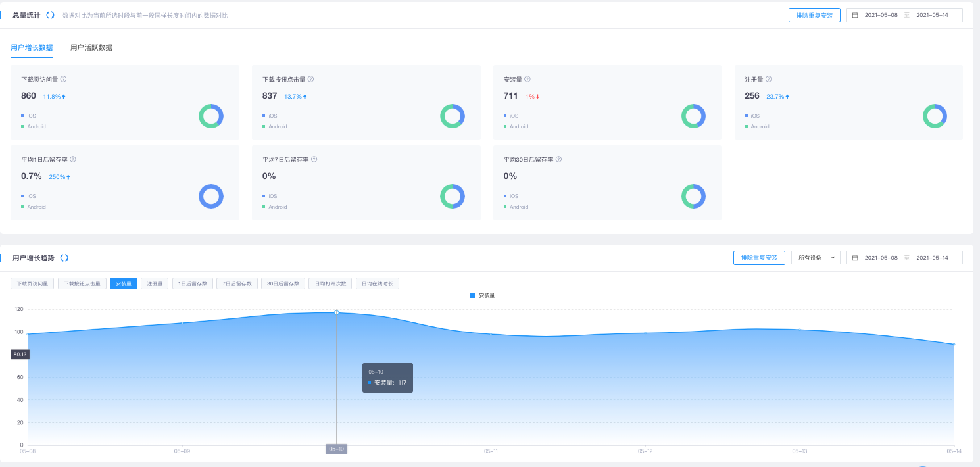This screenshot has width=980, height=467.
Task: Click donut chart in 安装量 card
Action: click(x=693, y=116)
